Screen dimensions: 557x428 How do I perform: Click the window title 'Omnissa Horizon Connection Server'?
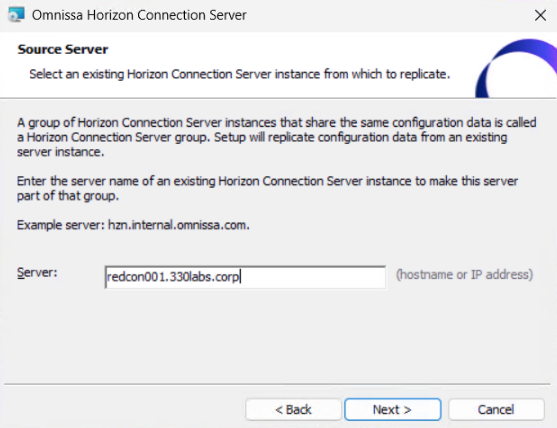click(139, 15)
